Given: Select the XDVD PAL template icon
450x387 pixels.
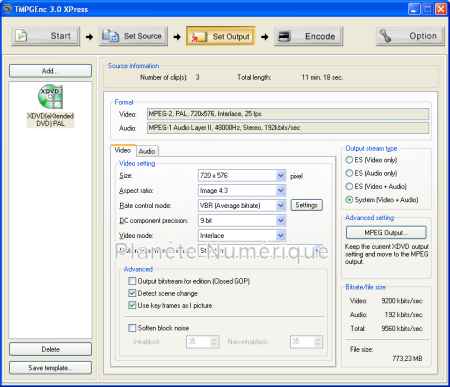Looking at the screenshot, I should (x=50, y=97).
